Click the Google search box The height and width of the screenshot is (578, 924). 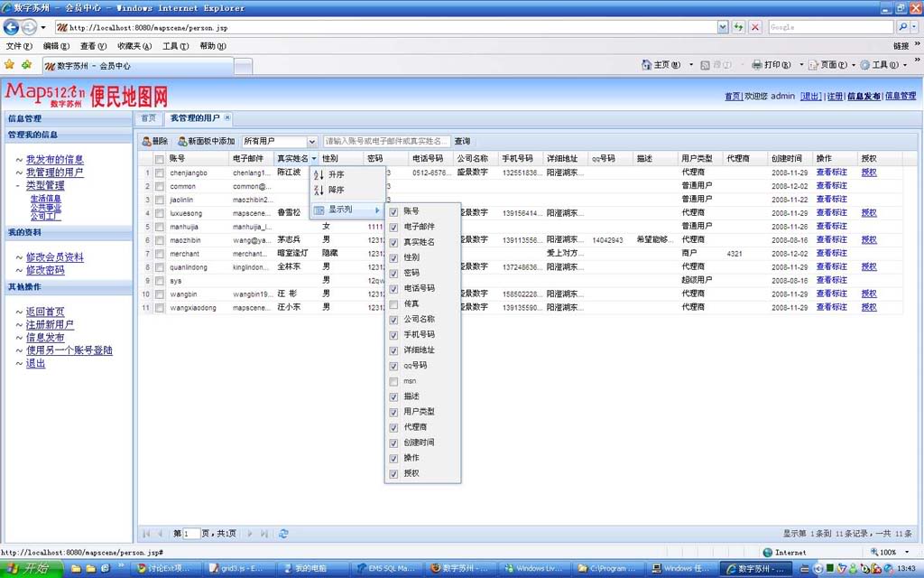pos(831,27)
